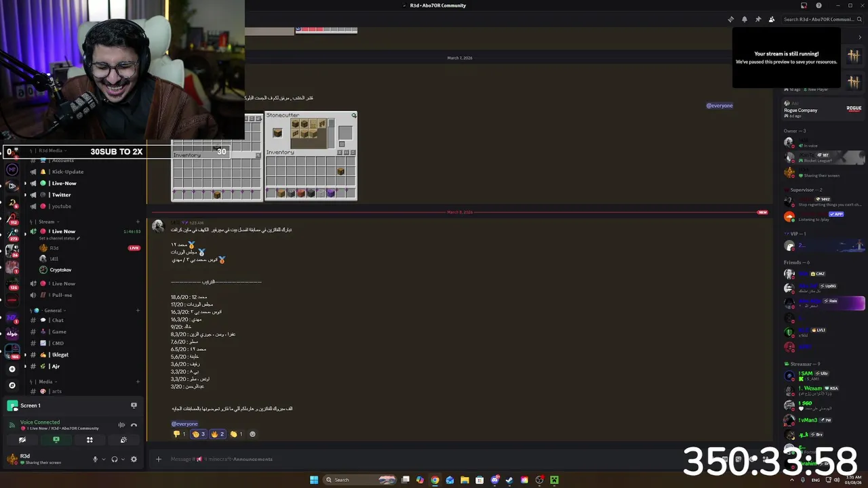
Task: Create channel in Media category
Action: (x=138, y=382)
